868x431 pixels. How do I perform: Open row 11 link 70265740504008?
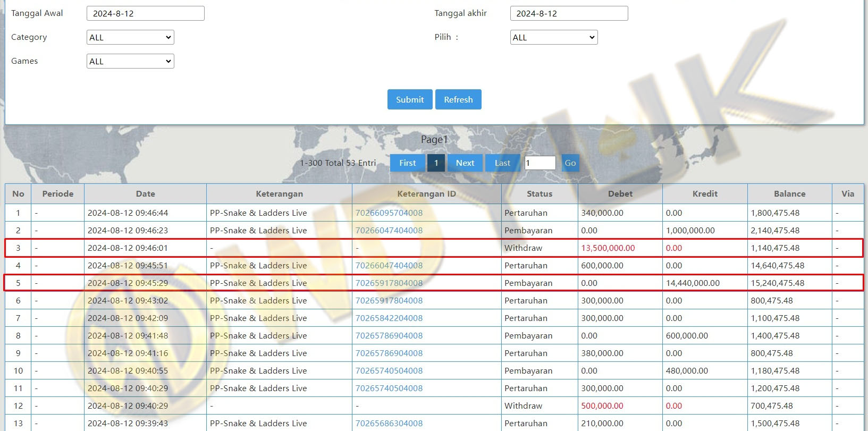389,388
